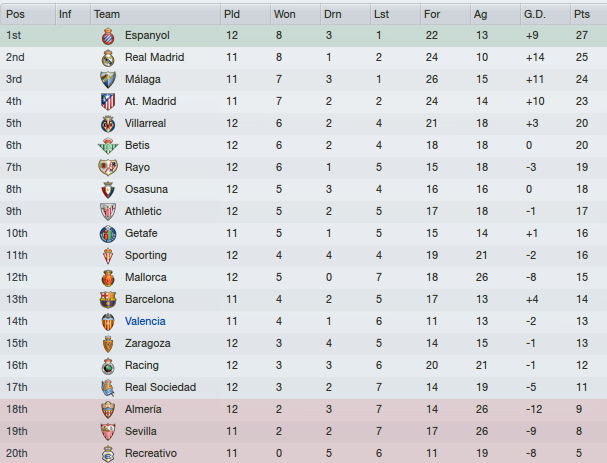Click the Getafe blue badge icon
Image resolution: width=607 pixels, height=463 pixels.
[108, 234]
